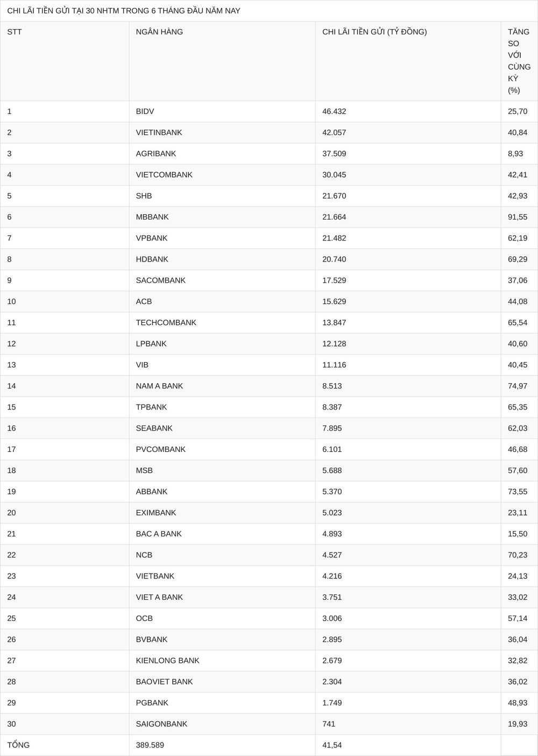Select the TỔNG total row label

pos(18,745)
